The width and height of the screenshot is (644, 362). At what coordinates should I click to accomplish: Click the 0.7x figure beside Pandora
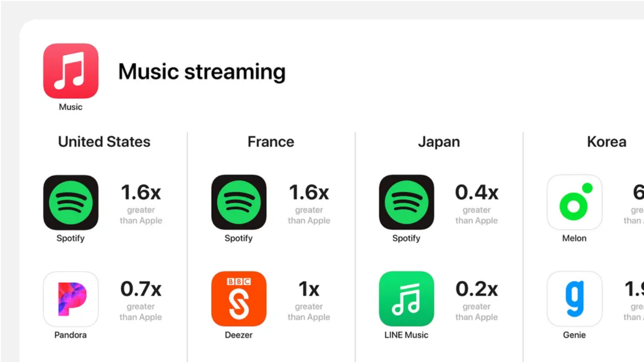click(141, 289)
